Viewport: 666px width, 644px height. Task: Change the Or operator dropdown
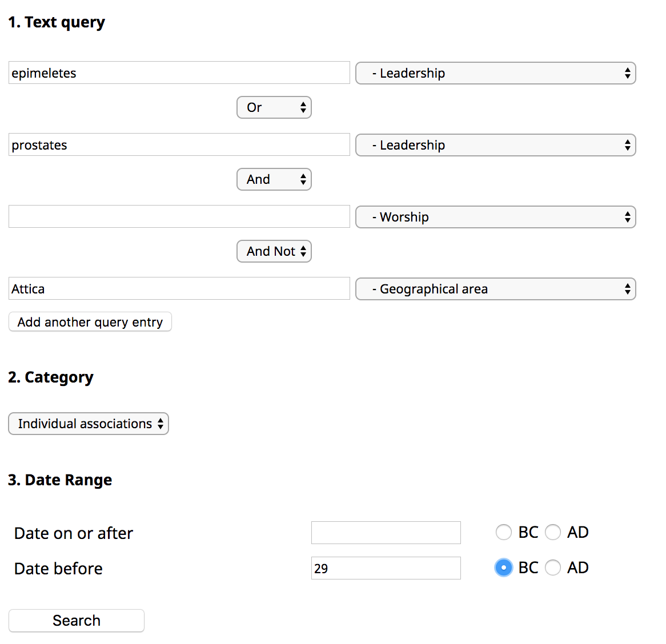[274, 107]
